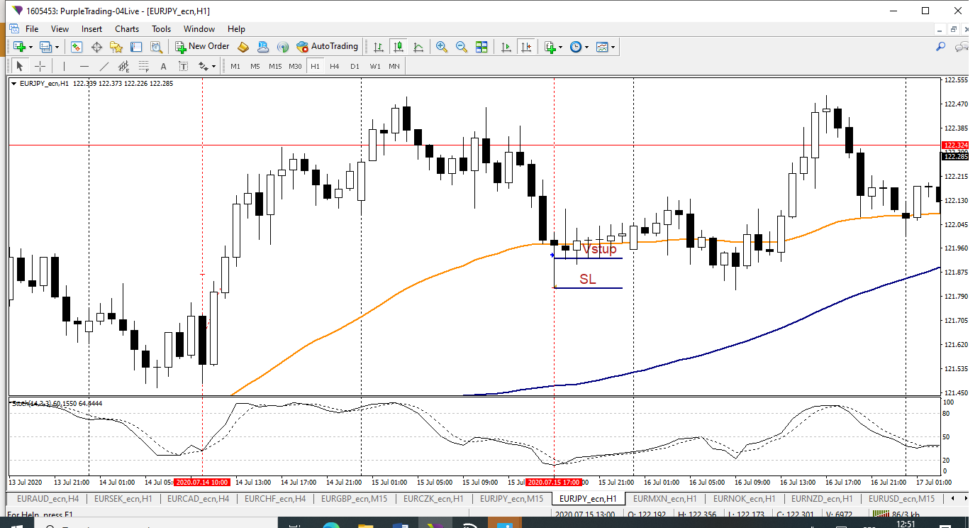This screenshot has height=528, width=980.
Task: Open the Window menu
Action: coord(199,29)
